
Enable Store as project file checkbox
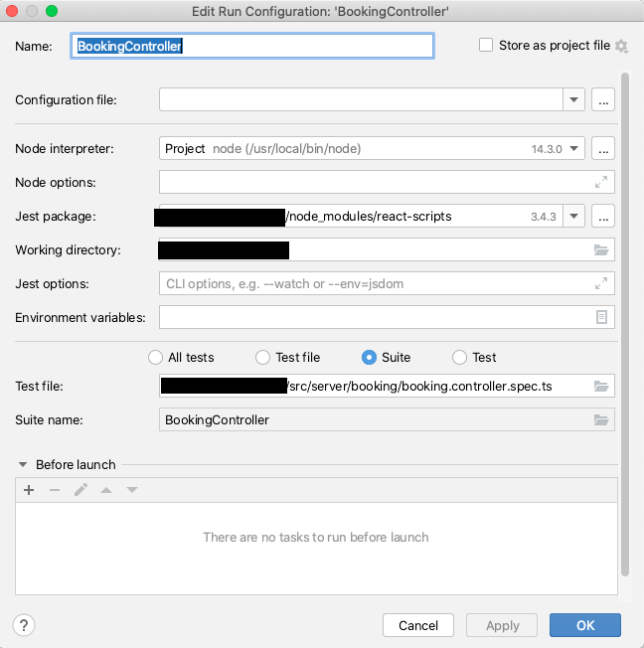486,45
